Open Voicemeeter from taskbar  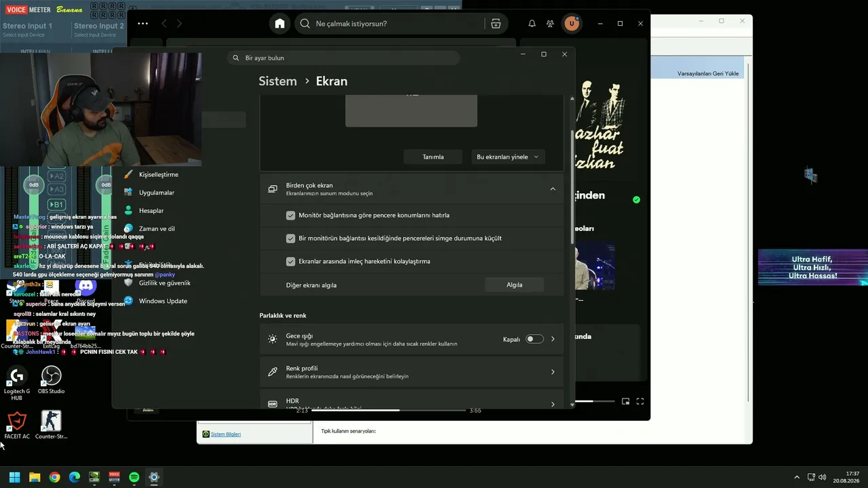(114, 477)
